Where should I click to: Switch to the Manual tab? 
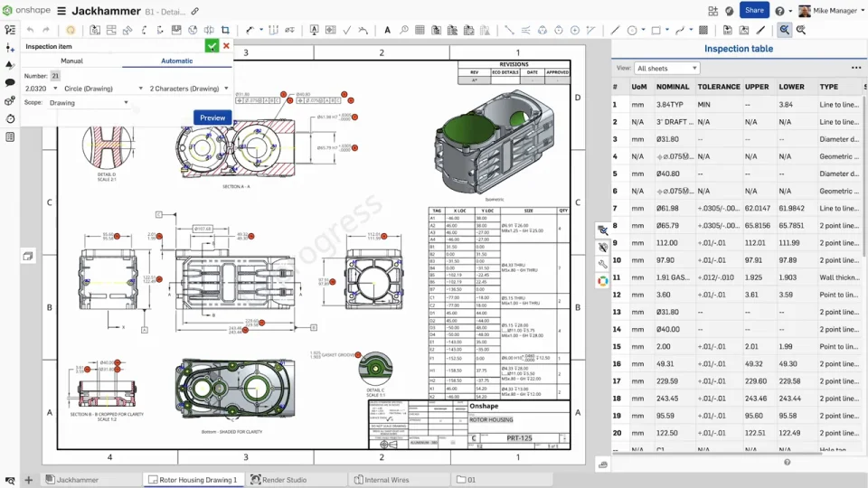point(71,61)
